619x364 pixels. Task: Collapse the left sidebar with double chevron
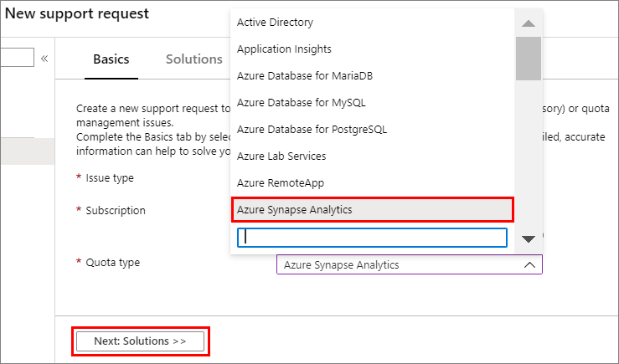(x=44, y=59)
